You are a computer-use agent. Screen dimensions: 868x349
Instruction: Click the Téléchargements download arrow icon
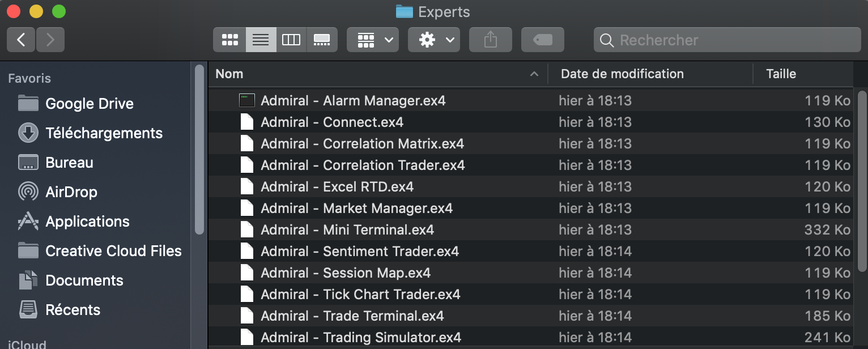pos(28,133)
